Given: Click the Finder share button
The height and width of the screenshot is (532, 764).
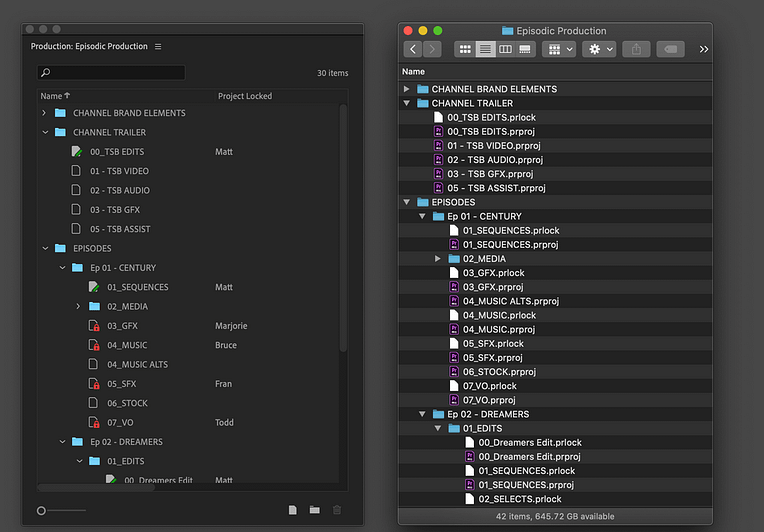Looking at the screenshot, I should pos(636,49).
